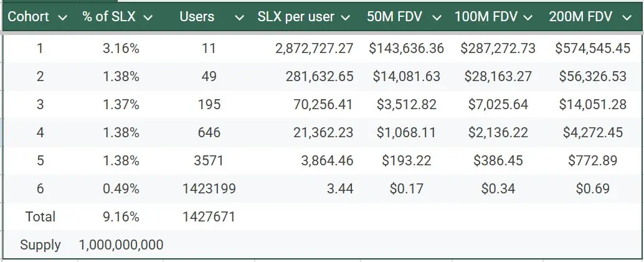Viewport: 644px width, 262px height.
Task: Click the $574,545.45 cell
Action: click(592, 48)
